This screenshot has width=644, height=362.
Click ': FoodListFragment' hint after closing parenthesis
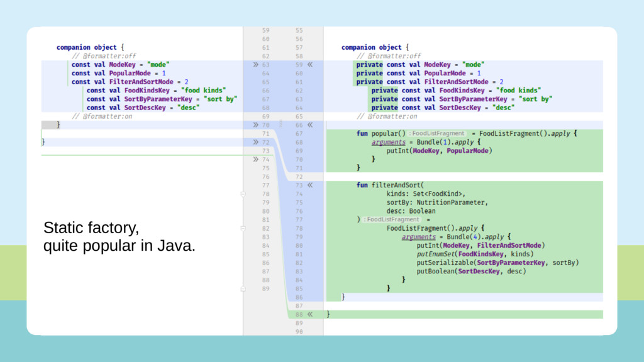pyautogui.click(x=392, y=219)
